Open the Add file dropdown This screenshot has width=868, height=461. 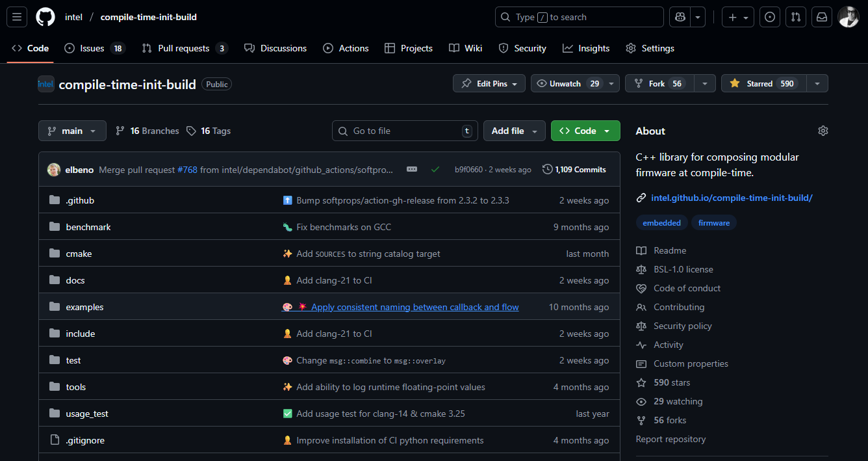[x=513, y=131]
